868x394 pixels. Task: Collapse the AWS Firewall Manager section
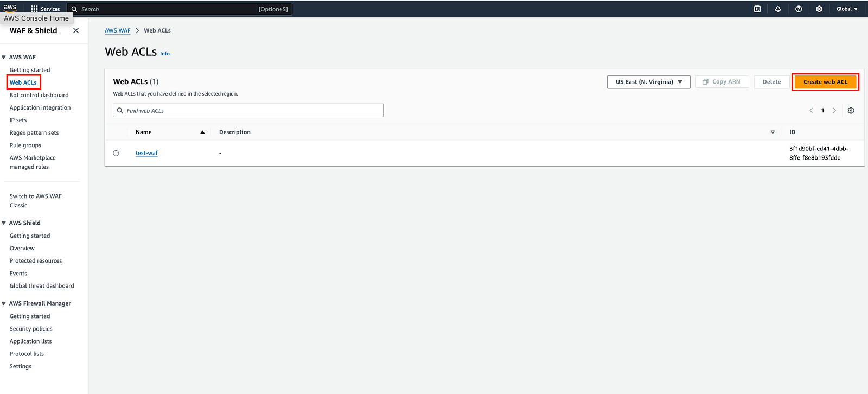[4, 304]
